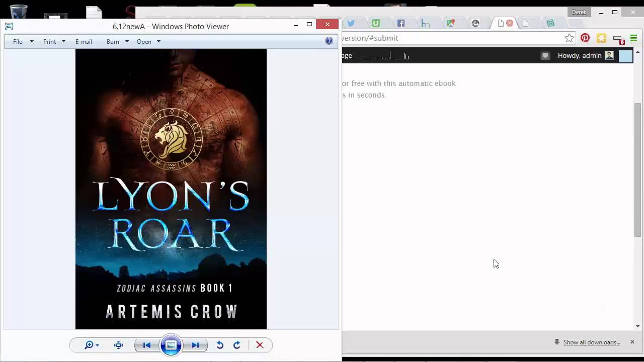The image size is (644, 362).
Task: Switch to the 'hm' icon browser tab
Action: click(x=426, y=23)
